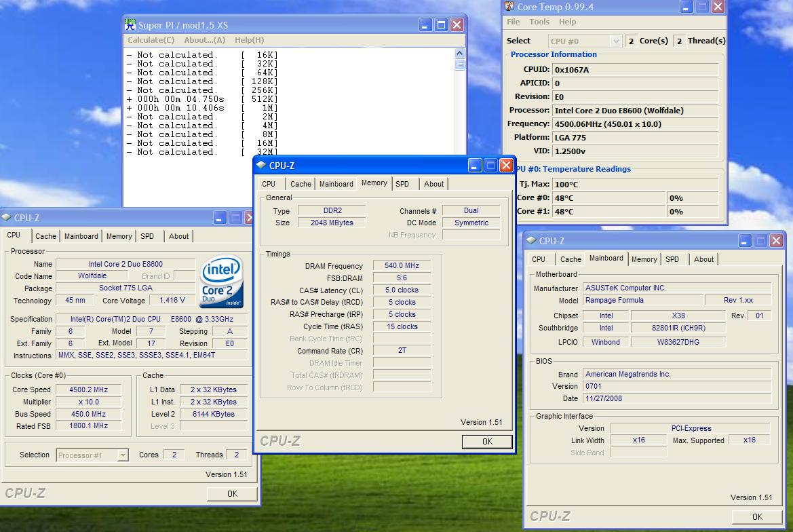Click the VID value 1.2500v

[x=636, y=151]
